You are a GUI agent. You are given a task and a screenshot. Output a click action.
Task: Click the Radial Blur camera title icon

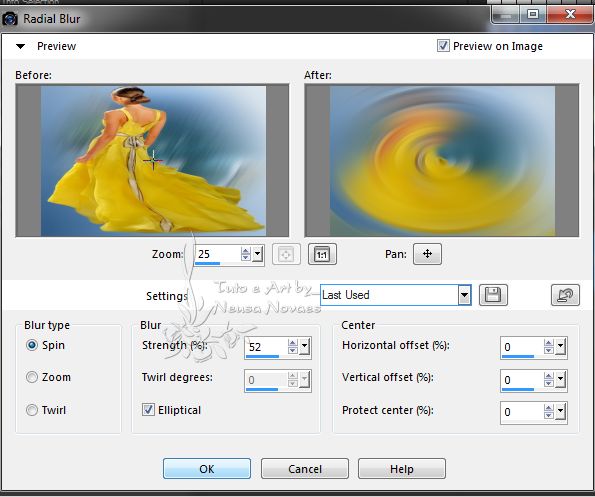tap(9, 18)
